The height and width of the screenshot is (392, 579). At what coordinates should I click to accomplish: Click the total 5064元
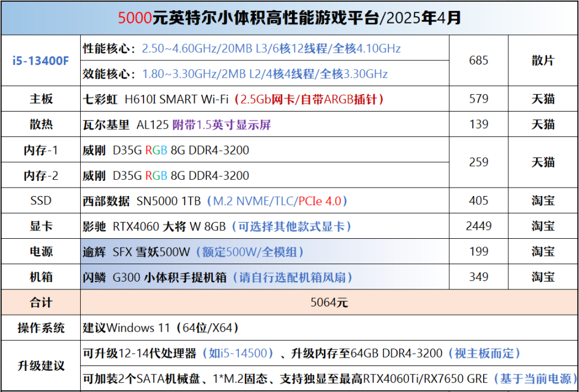pos(329,303)
